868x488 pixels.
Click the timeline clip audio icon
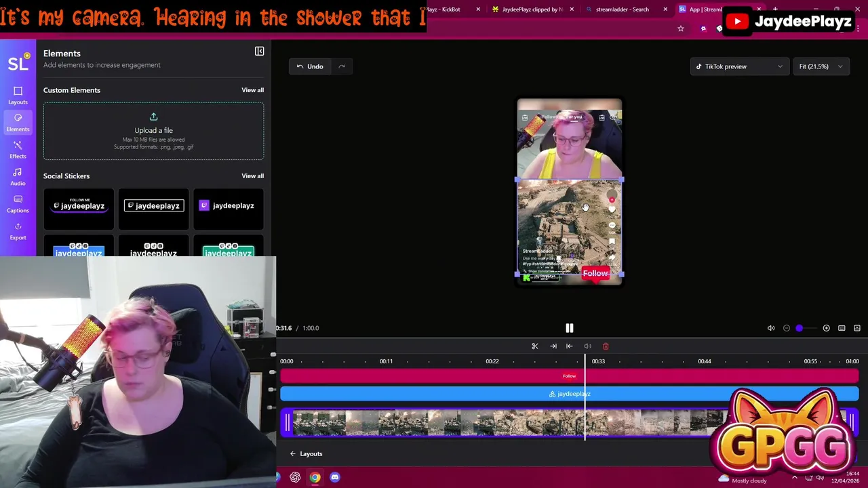pos(587,346)
